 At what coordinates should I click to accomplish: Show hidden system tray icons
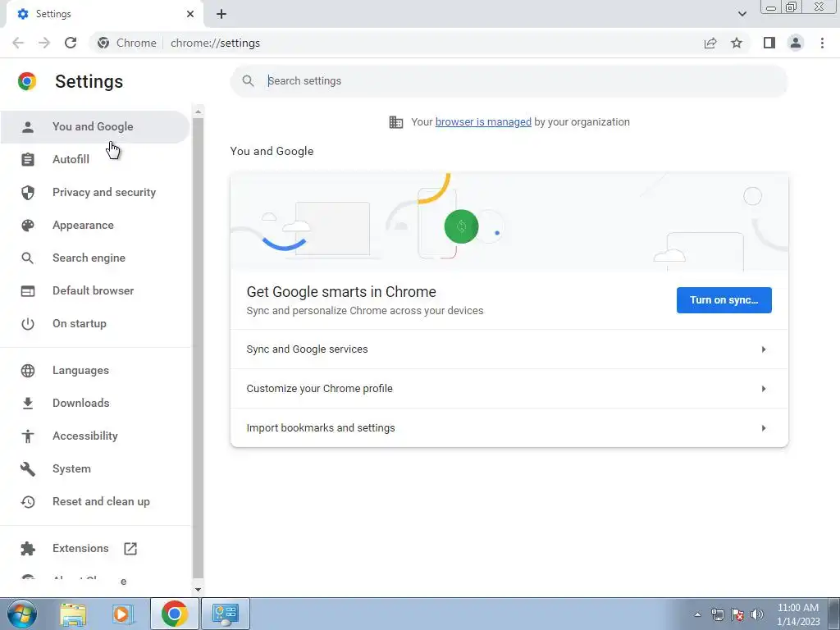click(x=697, y=614)
